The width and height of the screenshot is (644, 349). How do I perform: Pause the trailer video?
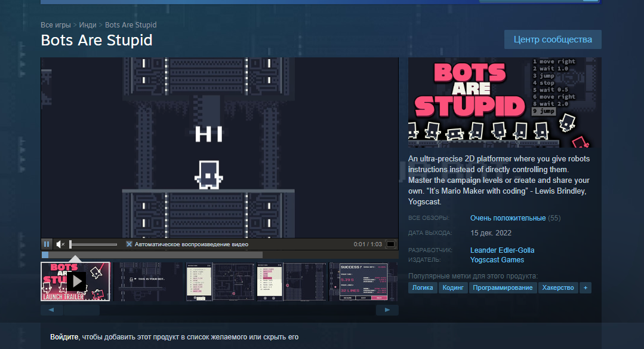(47, 244)
